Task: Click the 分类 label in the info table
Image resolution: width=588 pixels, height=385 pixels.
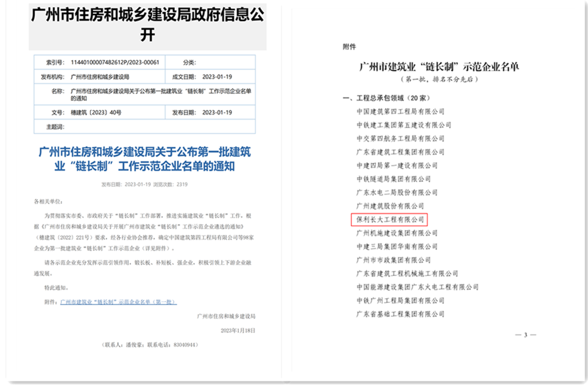Action: click(189, 62)
